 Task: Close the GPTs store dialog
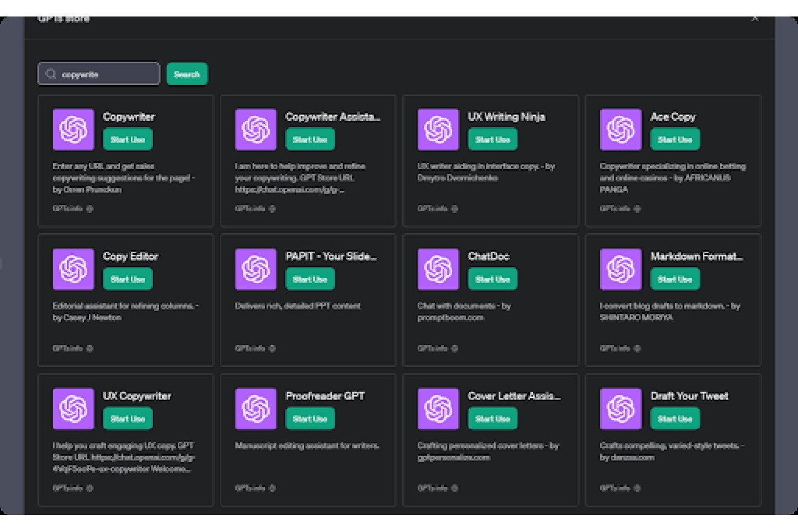(x=755, y=19)
